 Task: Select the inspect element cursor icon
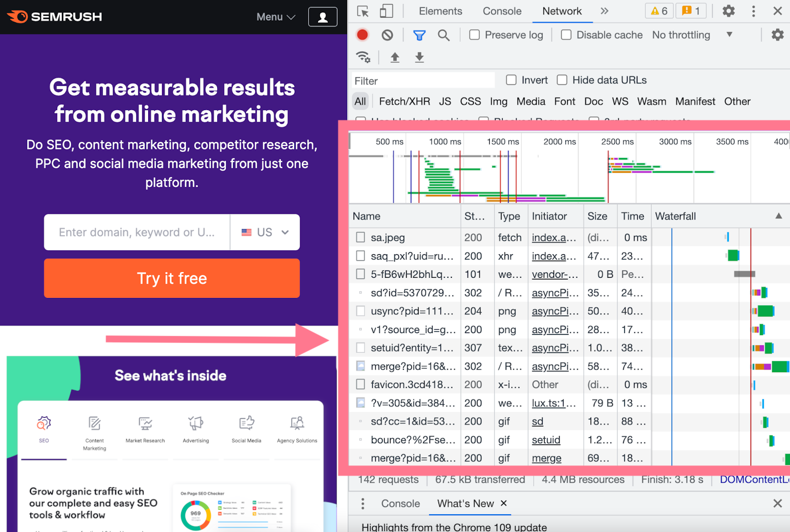[362, 11]
